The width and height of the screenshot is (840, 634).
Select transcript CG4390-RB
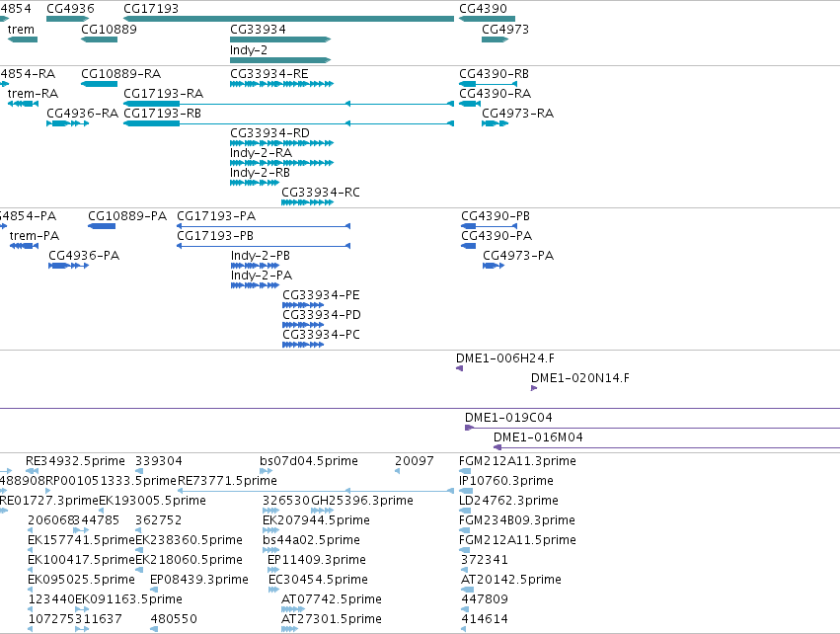click(x=488, y=84)
